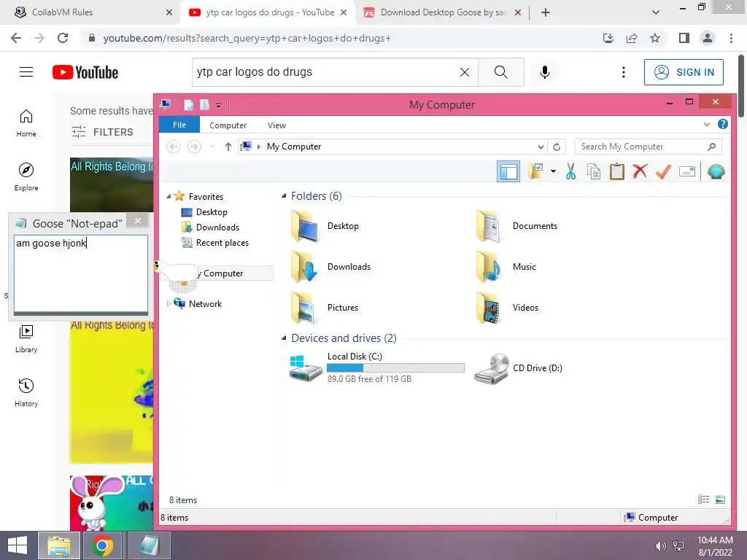Open YouTube search FILTERS
747x560 pixels.
pos(102,132)
